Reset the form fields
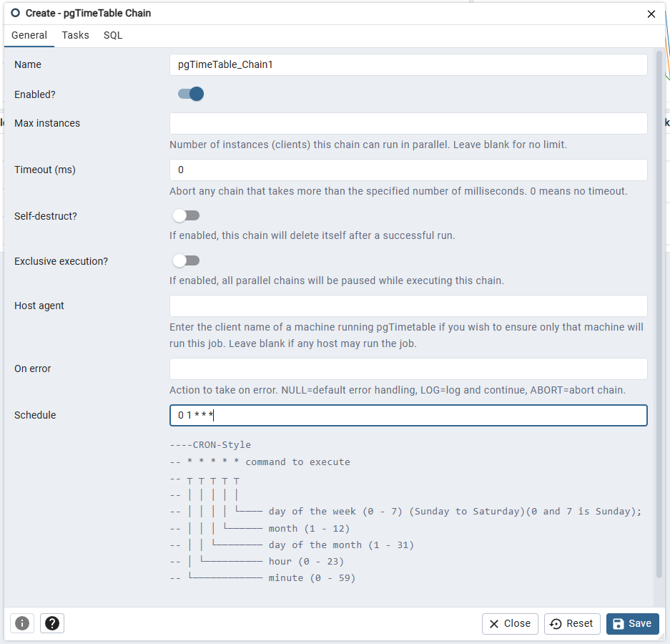 (572, 623)
